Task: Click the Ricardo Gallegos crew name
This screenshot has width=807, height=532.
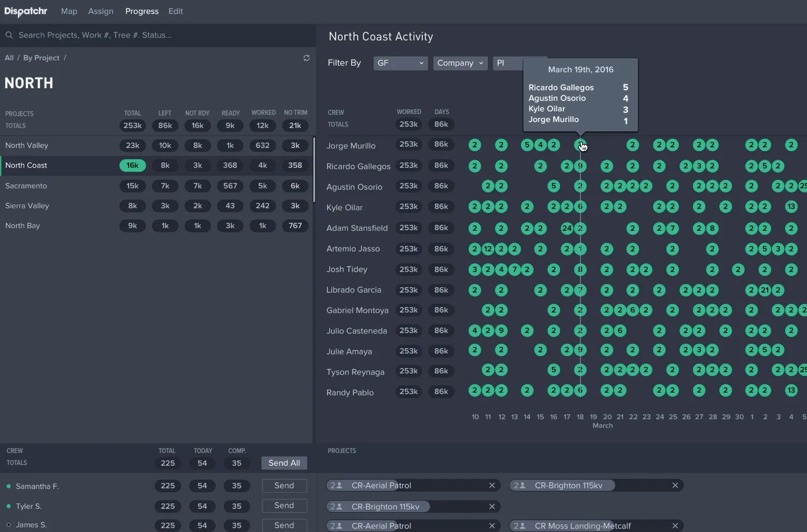Action: 358,166
